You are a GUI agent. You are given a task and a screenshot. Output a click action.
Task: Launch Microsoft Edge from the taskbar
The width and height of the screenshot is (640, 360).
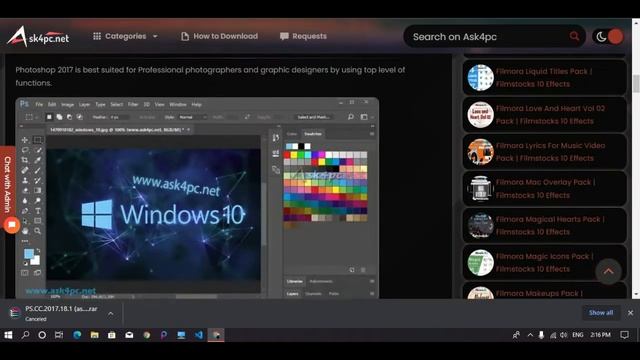(x=77, y=335)
